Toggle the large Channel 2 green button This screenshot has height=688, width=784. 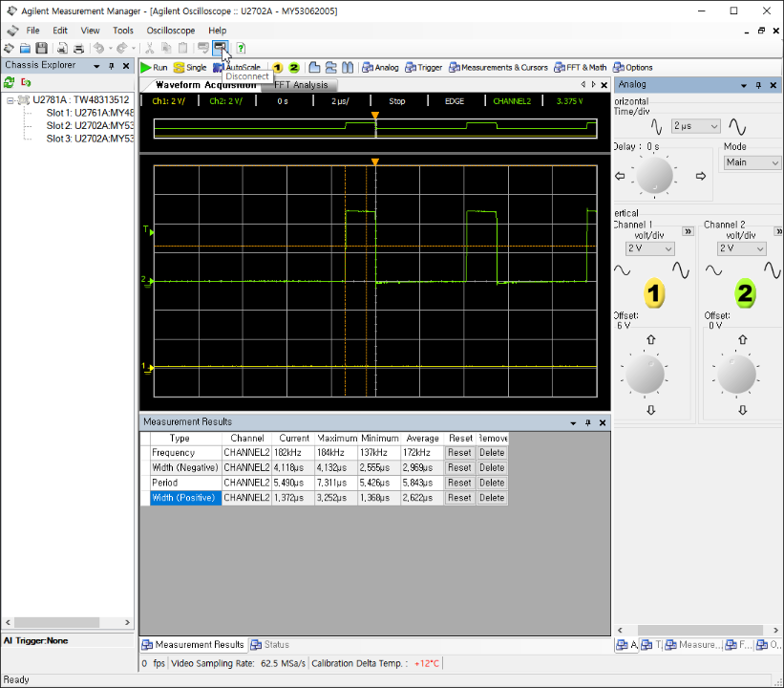click(745, 293)
